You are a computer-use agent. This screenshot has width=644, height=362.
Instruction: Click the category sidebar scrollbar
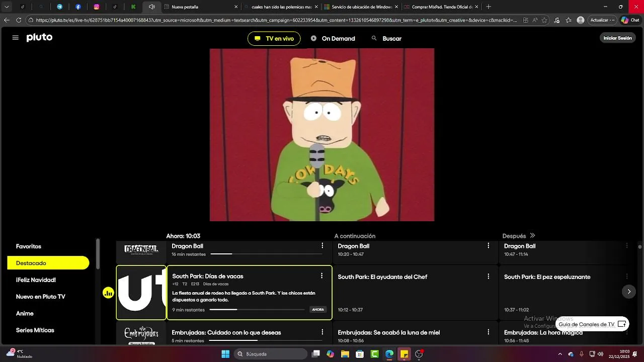98,254
